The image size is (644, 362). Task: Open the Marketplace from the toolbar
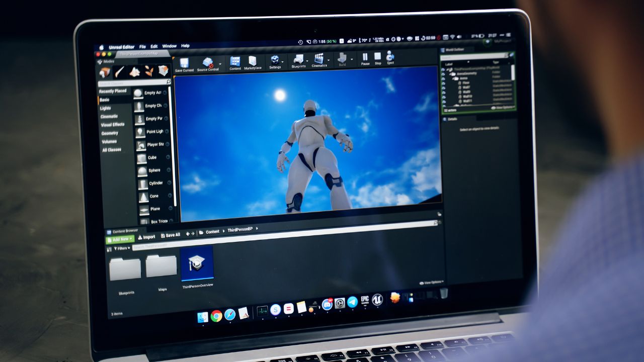(253, 62)
